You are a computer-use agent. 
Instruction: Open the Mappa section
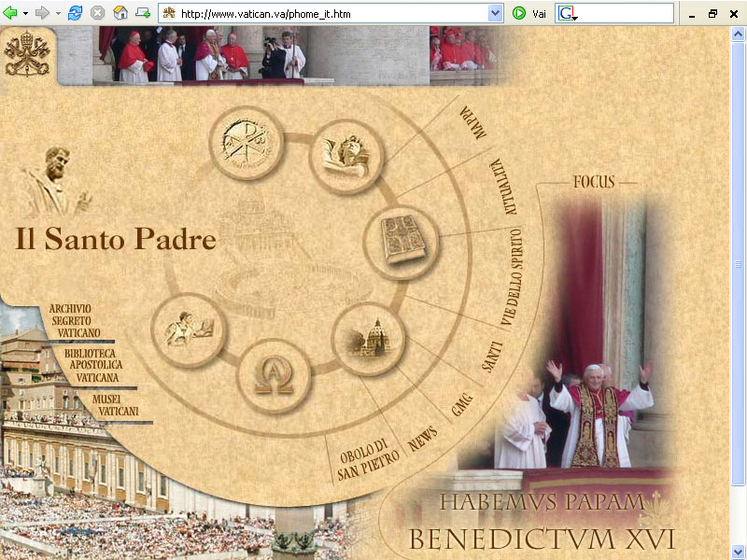tap(472, 122)
